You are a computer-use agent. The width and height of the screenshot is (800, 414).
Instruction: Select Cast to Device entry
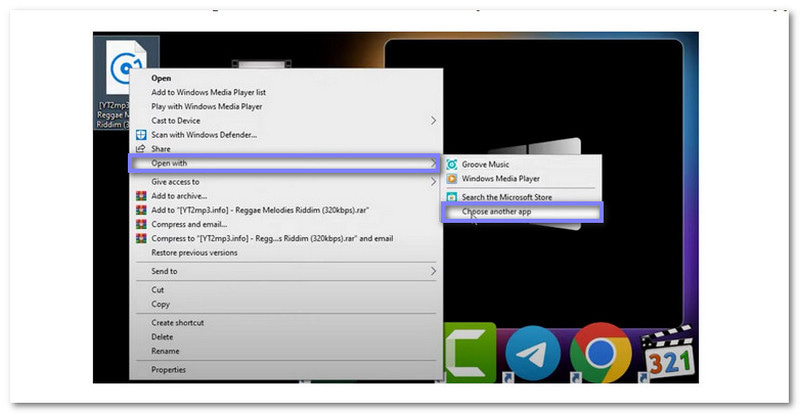[x=176, y=121]
